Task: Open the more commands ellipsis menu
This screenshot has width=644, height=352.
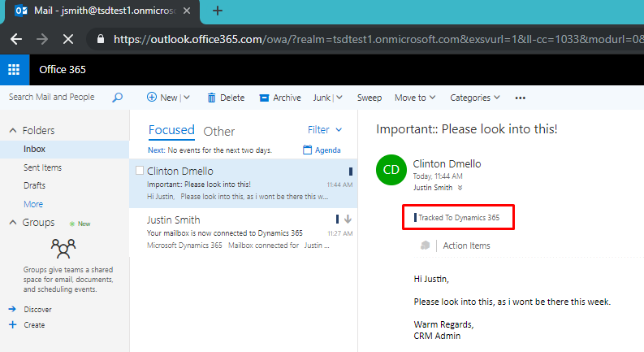Action: click(x=521, y=98)
